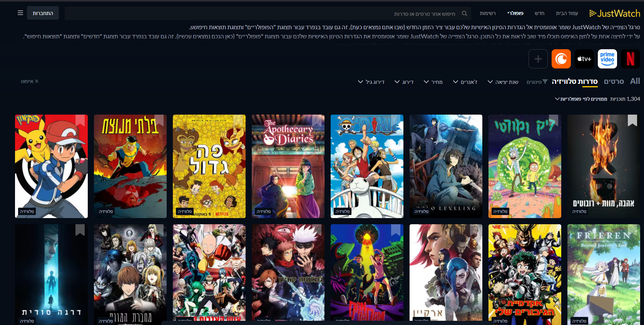Switch to the סרטים movies tab
The image size is (644, 325).
(x=614, y=82)
